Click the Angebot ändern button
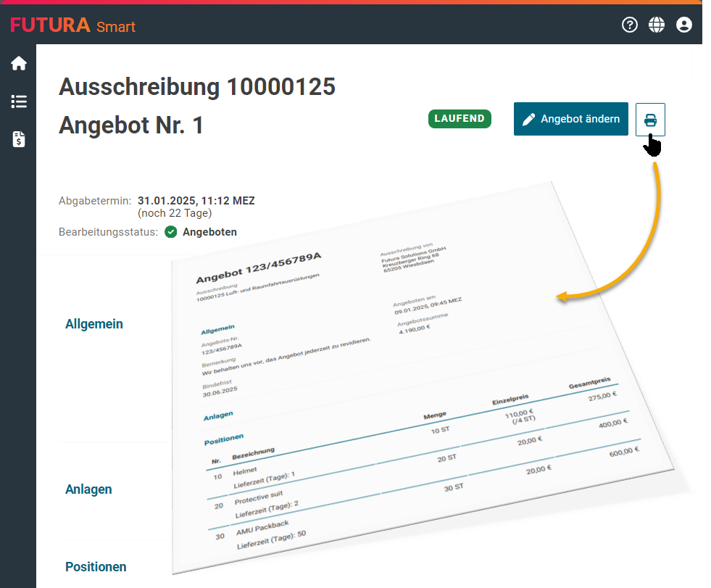Screen dimensions: 711x588 [570, 119]
